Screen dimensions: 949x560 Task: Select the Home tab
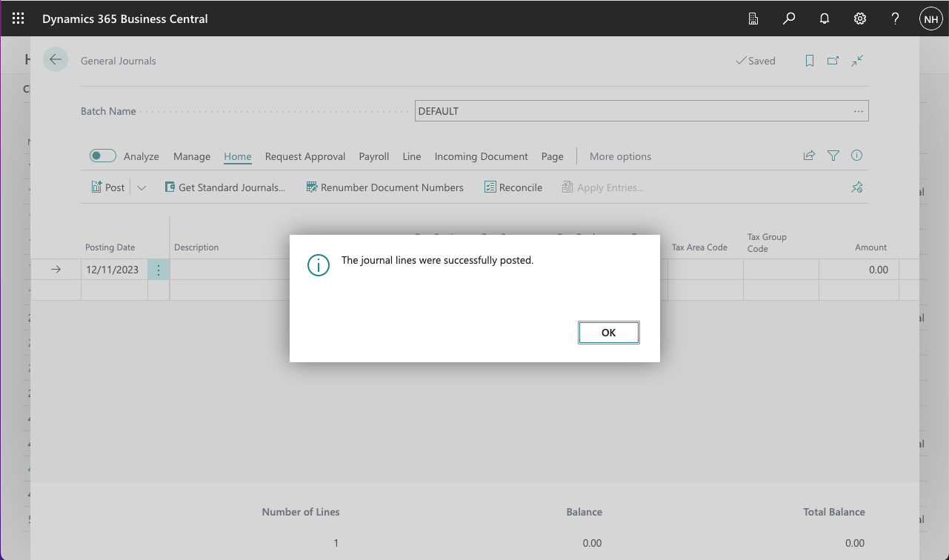click(x=238, y=156)
